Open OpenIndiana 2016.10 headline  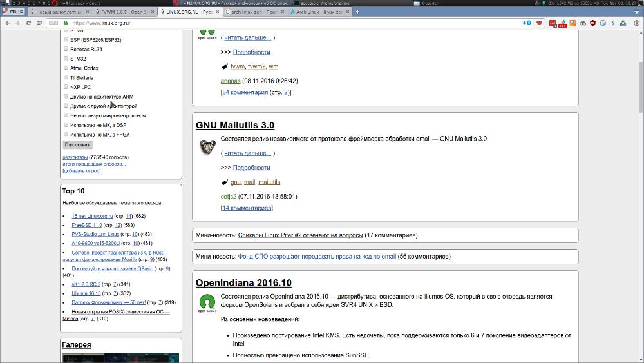(x=243, y=283)
